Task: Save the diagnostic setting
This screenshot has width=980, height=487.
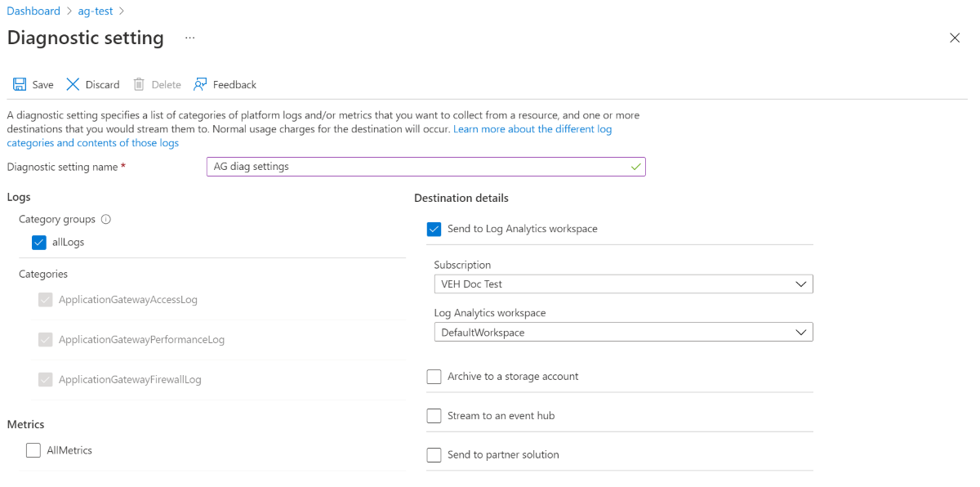Action: pyautogui.click(x=33, y=84)
